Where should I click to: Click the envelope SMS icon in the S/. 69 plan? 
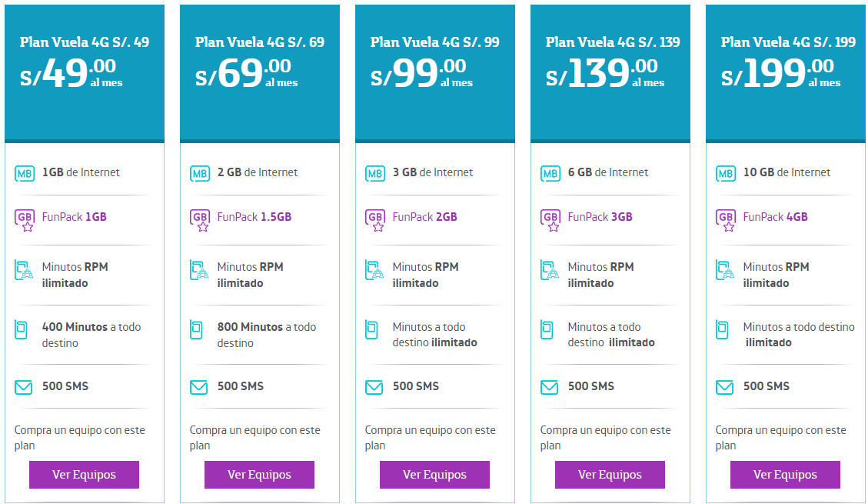(x=198, y=387)
